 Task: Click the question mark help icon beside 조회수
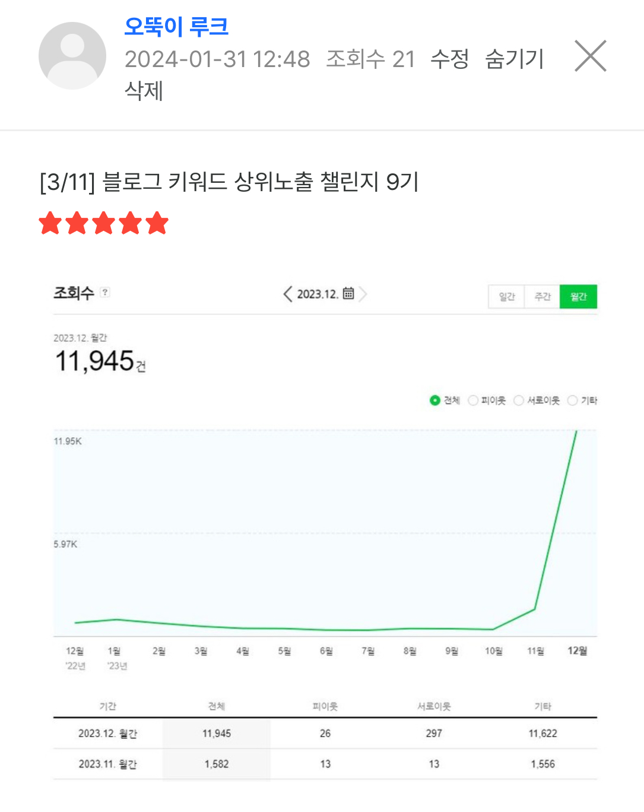point(105,292)
